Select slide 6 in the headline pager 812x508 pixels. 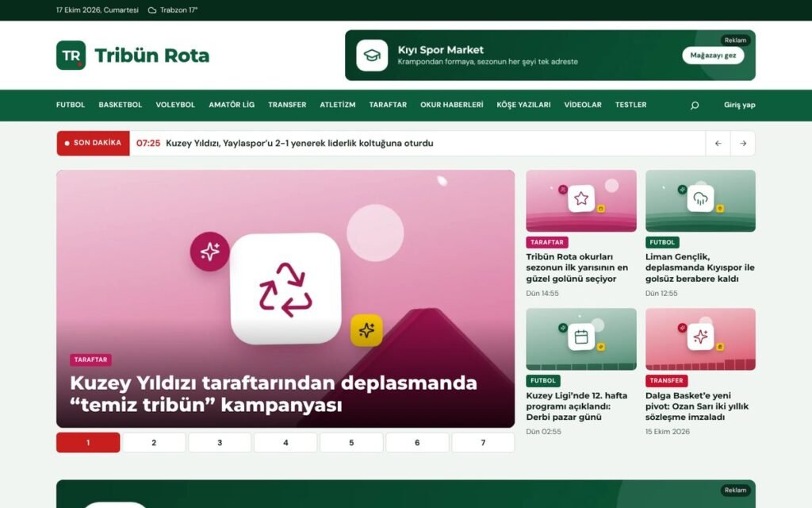(417, 443)
